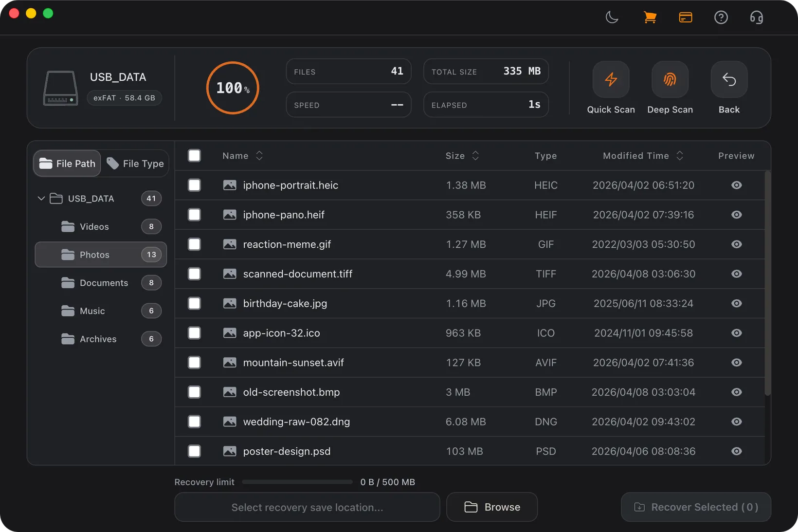Click the Preview column header

(736, 156)
